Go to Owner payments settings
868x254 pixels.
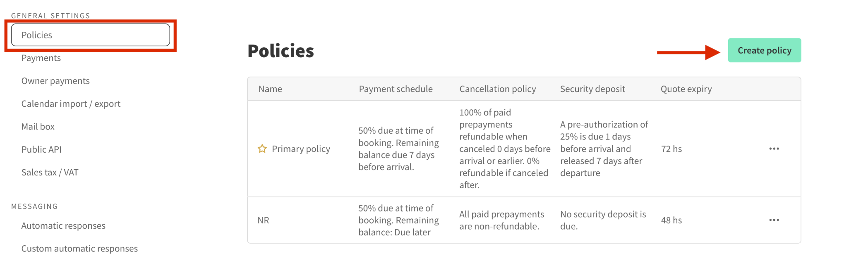(55, 81)
